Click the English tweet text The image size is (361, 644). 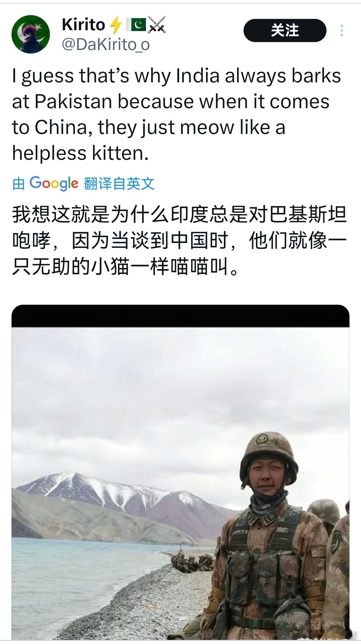[177, 114]
